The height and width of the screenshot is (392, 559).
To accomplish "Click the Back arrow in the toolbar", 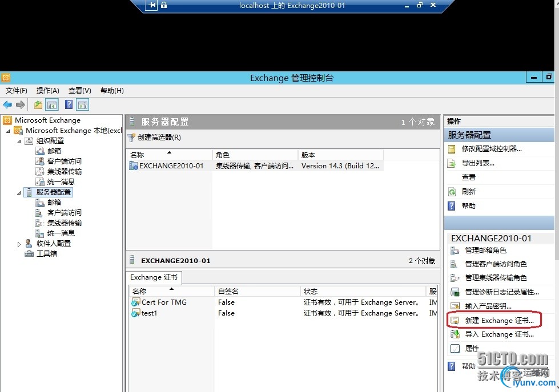I will click(x=7, y=105).
